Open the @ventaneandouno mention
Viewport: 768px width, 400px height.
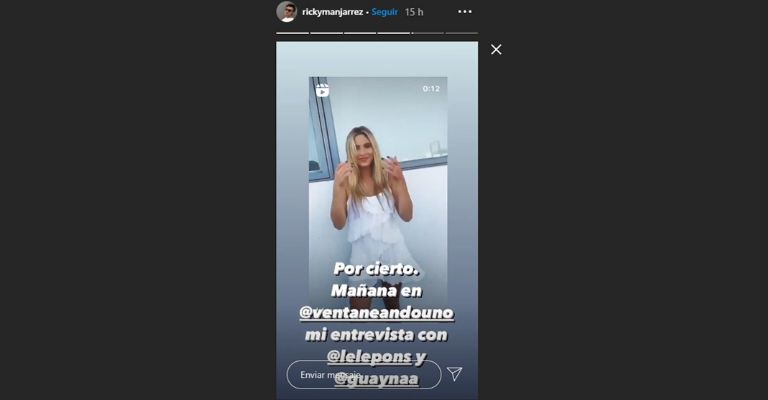pyautogui.click(x=377, y=312)
